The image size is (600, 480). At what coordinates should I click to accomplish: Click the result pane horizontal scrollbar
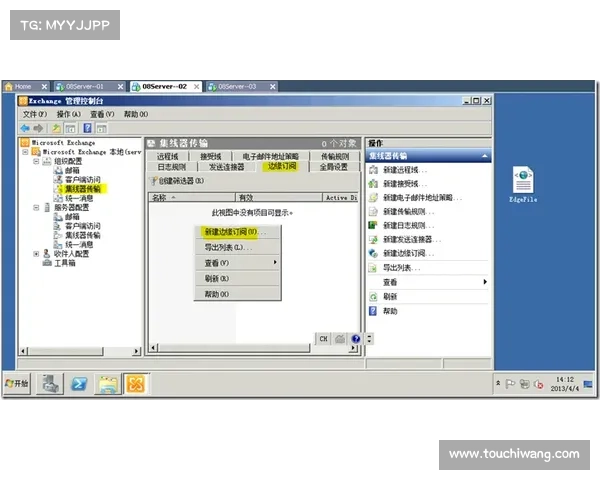point(254,348)
